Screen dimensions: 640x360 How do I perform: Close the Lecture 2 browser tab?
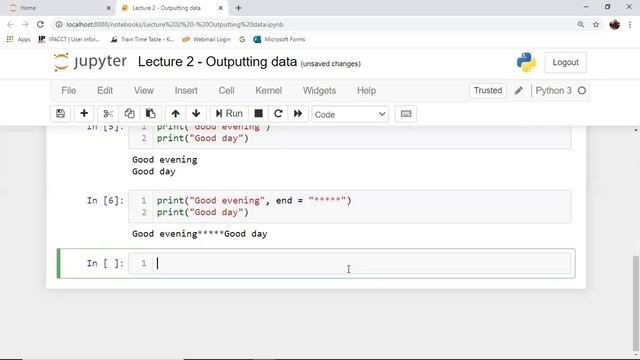pyautogui.click(x=220, y=8)
